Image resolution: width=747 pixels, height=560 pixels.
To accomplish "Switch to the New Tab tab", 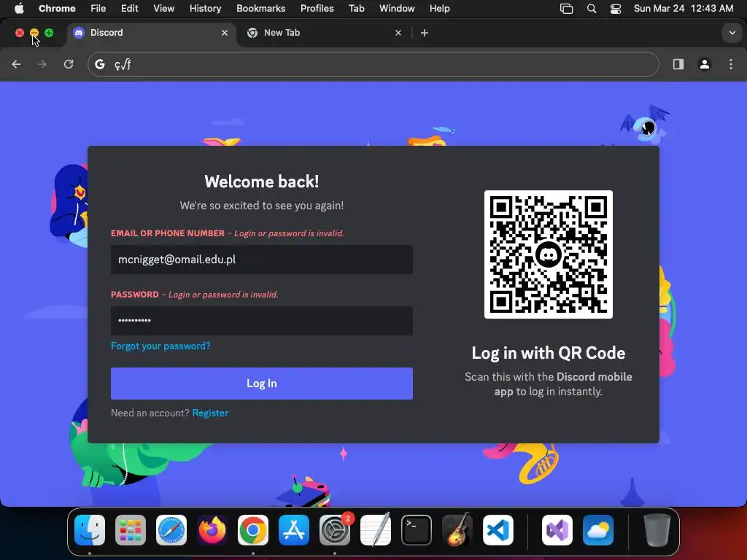I will [x=324, y=33].
